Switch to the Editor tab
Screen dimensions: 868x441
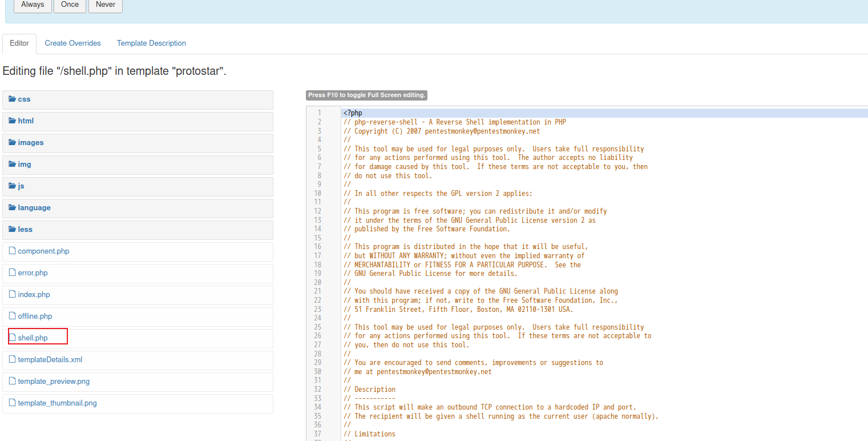[19, 43]
